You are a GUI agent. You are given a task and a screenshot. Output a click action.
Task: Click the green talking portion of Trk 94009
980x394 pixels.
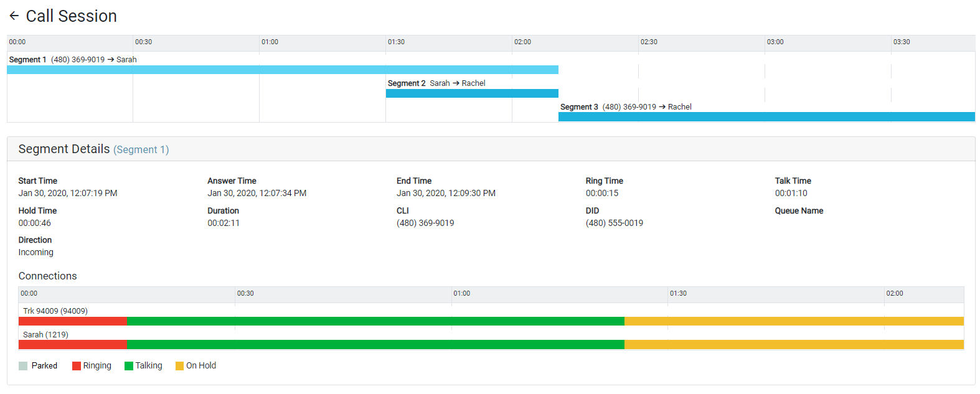(x=375, y=321)
